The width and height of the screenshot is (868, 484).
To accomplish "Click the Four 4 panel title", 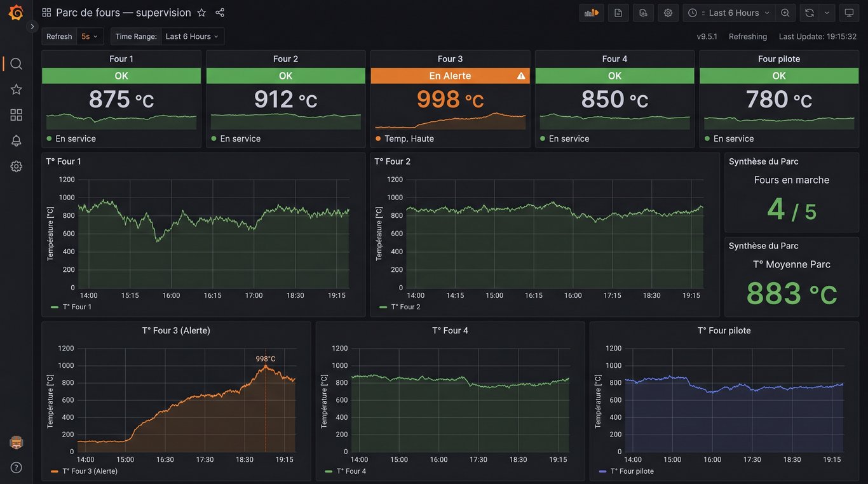I will coord(615,58).
